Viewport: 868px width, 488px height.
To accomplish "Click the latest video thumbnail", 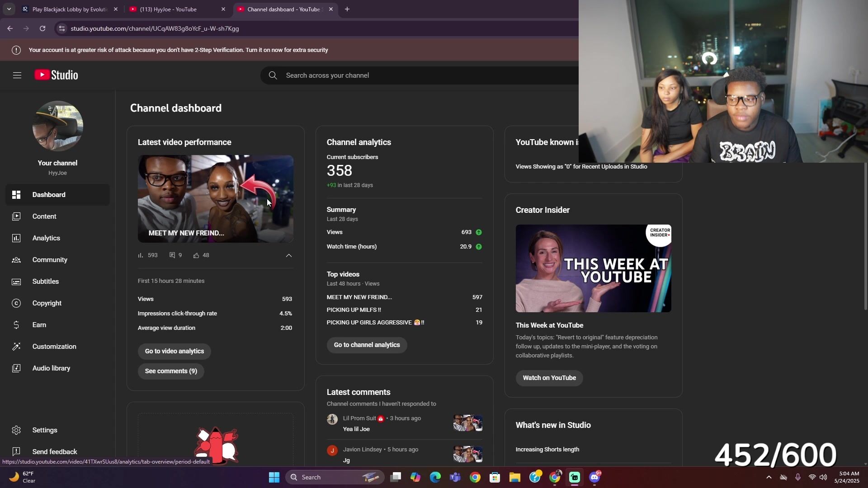I will [216, 199].
